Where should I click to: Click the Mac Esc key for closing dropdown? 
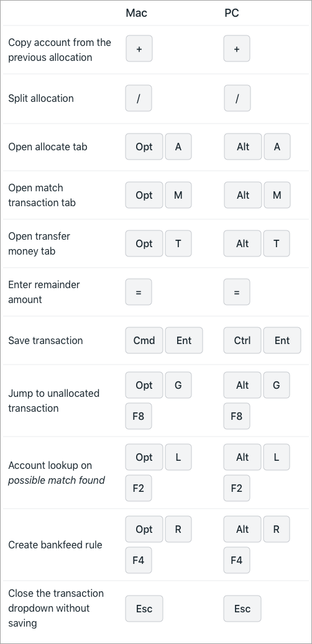coord(144,609)
